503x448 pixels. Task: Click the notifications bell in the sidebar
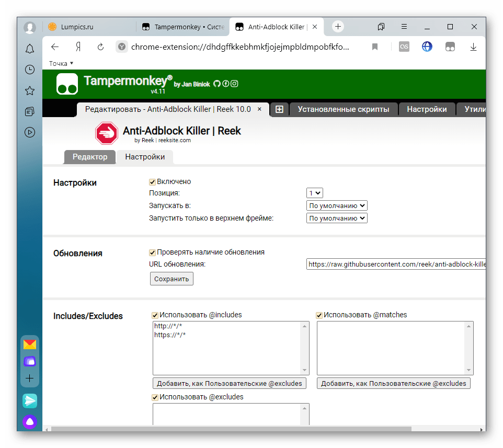[x=30, y=49]
